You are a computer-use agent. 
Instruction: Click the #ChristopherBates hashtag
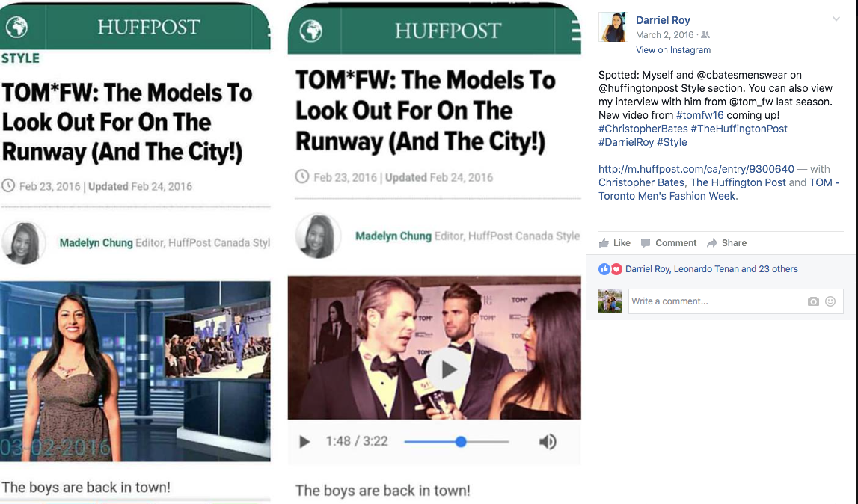click(x=643, y=129)
